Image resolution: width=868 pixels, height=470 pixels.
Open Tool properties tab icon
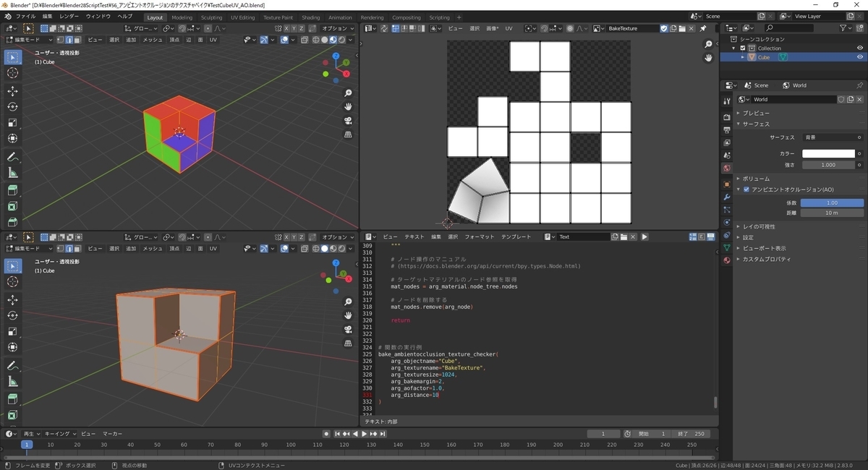point(727,101)
